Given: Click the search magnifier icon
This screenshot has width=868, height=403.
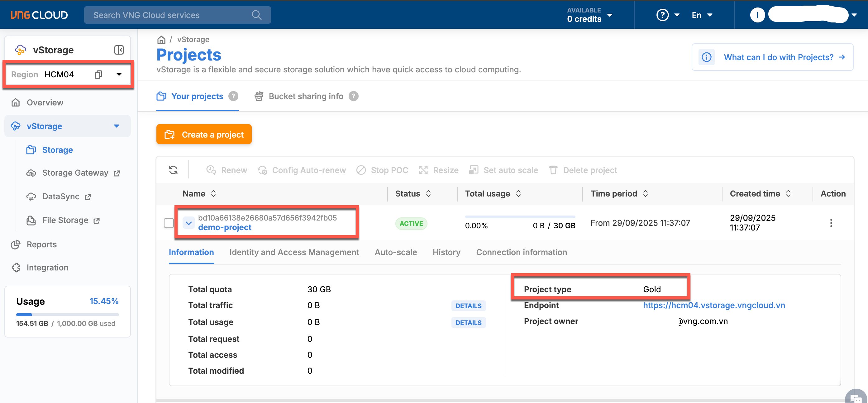Looking at the screenshot, I should pos(256,15).
